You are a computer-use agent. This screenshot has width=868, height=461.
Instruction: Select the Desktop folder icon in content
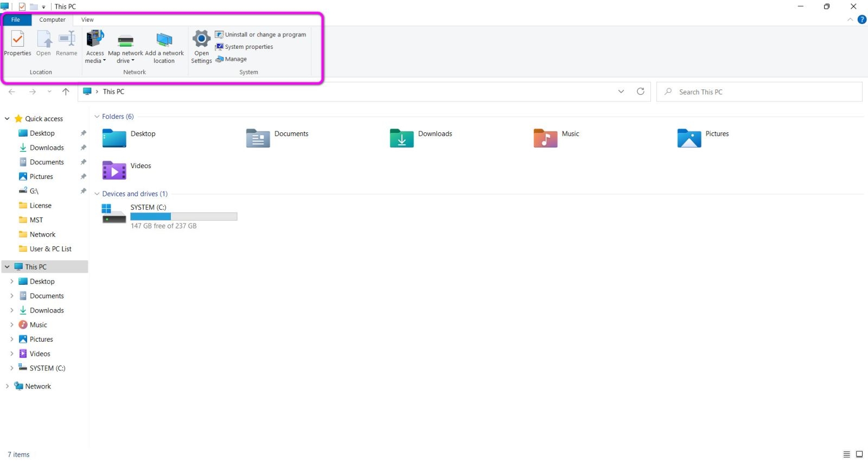point(114,138)
